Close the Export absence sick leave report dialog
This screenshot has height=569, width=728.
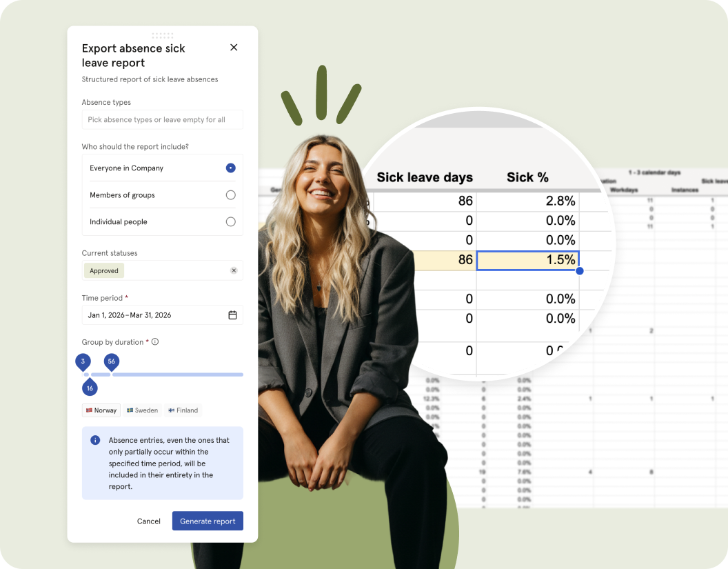[234, 47]
